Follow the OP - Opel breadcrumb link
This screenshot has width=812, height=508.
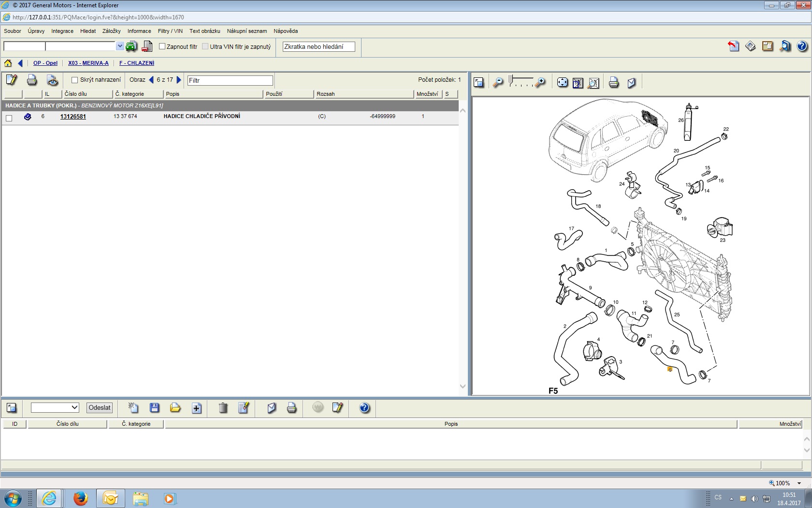point(45,63)
